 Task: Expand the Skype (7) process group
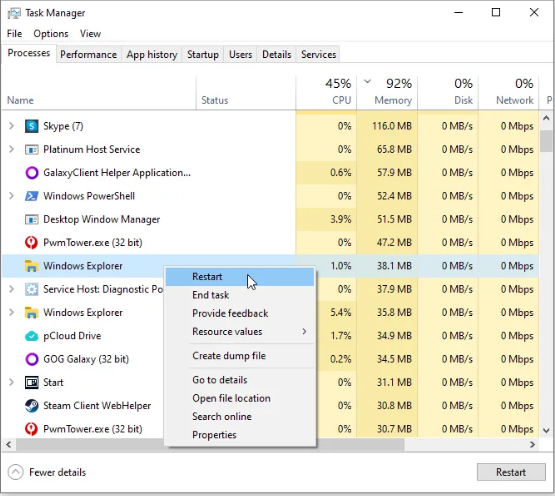[11, 126]
